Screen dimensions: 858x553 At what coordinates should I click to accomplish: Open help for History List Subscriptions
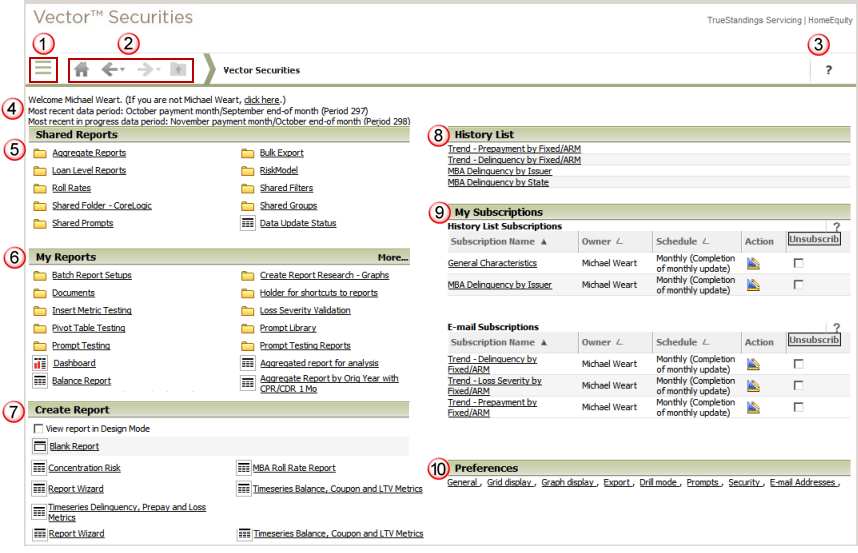click(836, 226)
